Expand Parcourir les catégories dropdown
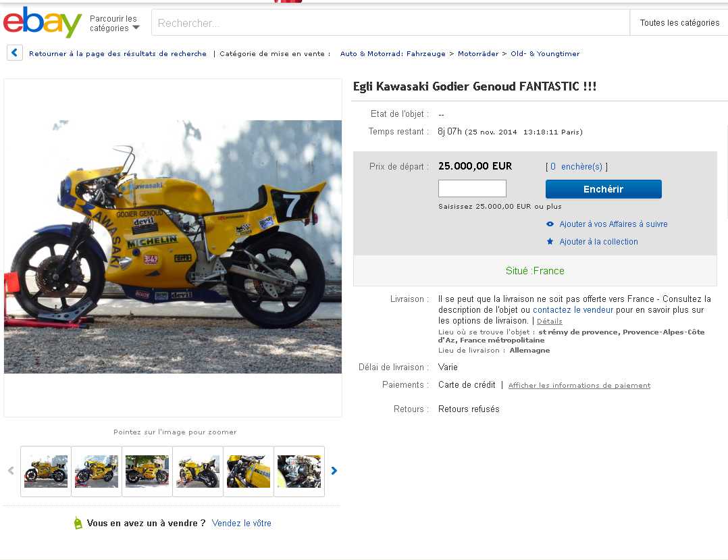728x560 pixels. 114,23
